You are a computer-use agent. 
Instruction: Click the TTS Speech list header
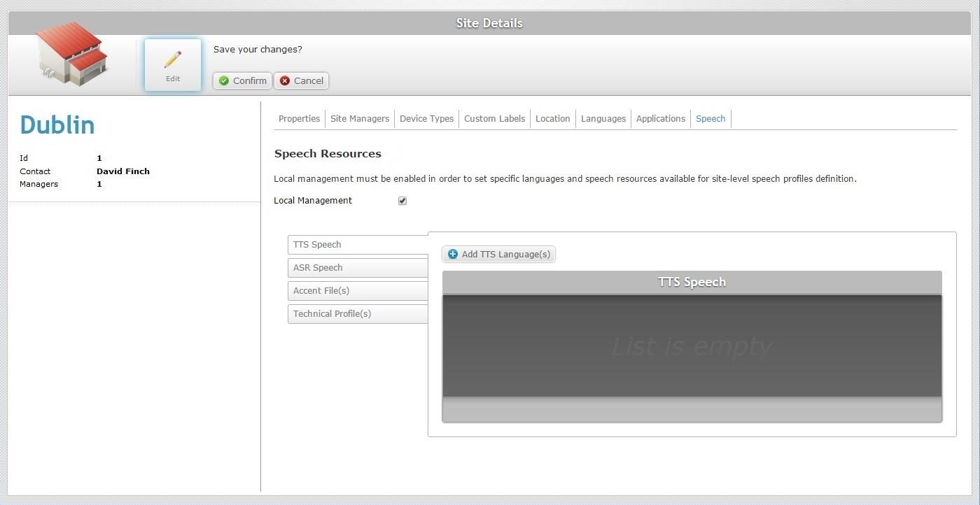pos(692,283)
